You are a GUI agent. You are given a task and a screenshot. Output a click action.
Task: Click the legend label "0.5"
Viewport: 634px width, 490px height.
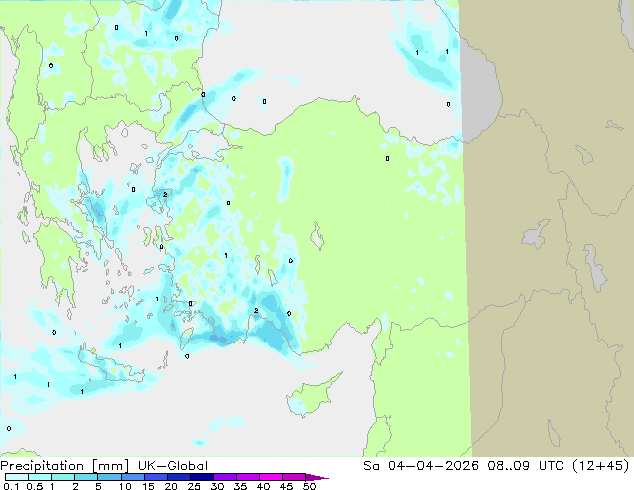point(34,486)
